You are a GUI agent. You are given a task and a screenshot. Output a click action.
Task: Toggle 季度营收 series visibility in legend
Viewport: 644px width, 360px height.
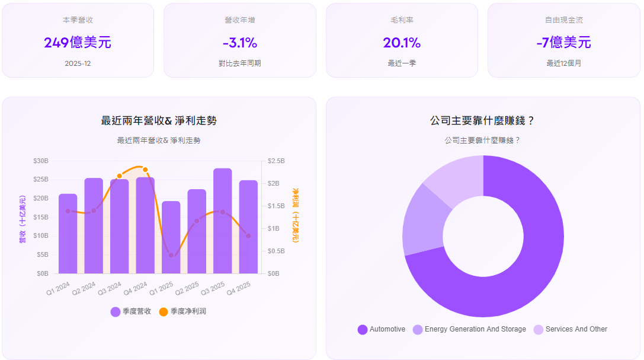116,311
